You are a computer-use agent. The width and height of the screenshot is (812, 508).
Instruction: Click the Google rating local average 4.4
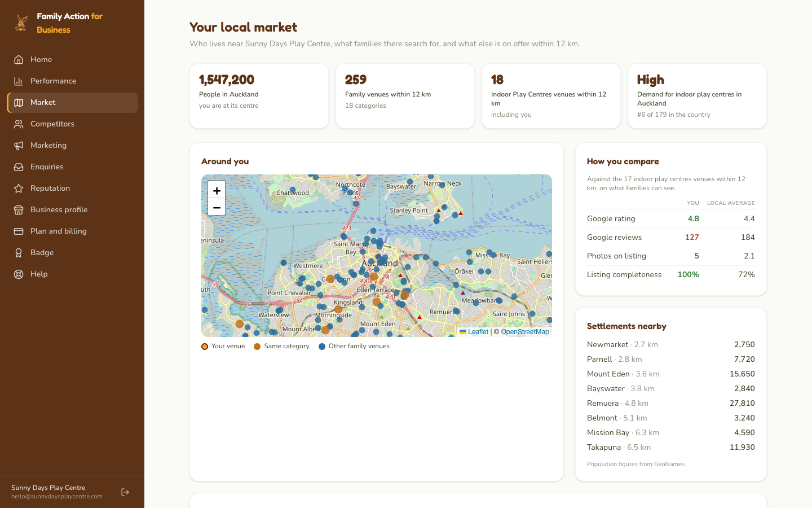pyautogui.click(x=749, y=218)
